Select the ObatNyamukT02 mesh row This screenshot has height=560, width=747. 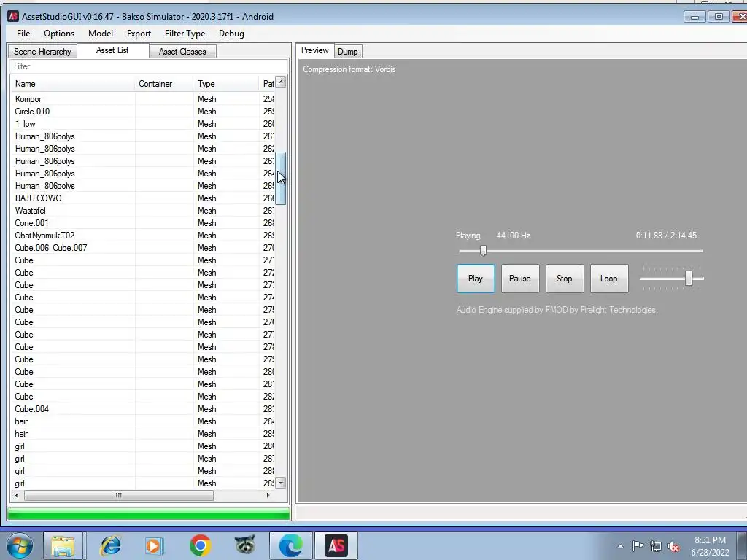tap(143, 236)
